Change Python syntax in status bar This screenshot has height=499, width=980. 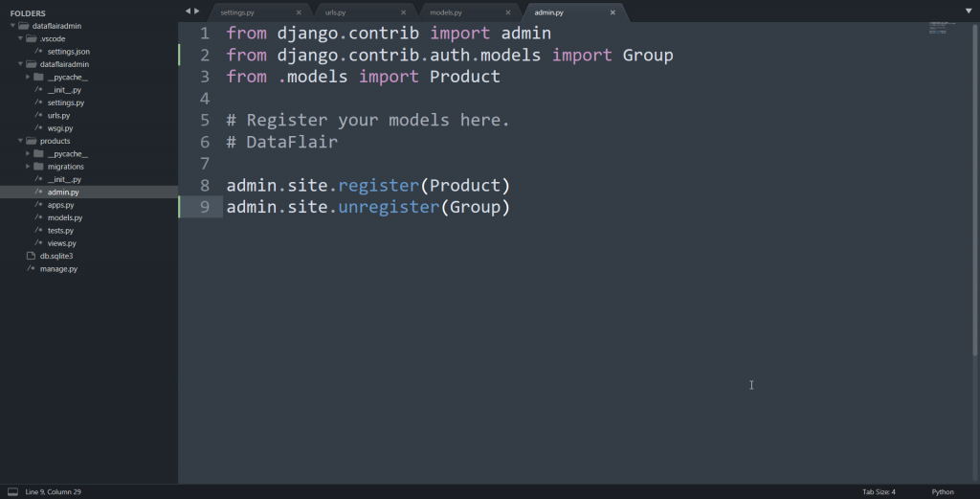943,492
